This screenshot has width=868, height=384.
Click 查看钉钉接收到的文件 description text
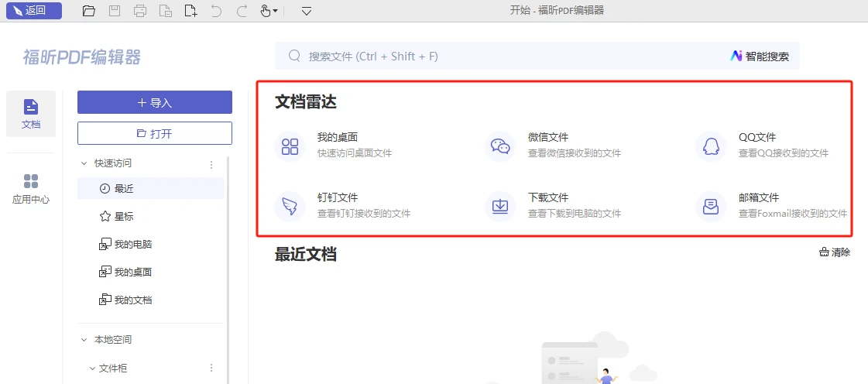pyautogui.click(x=364, y=214)
